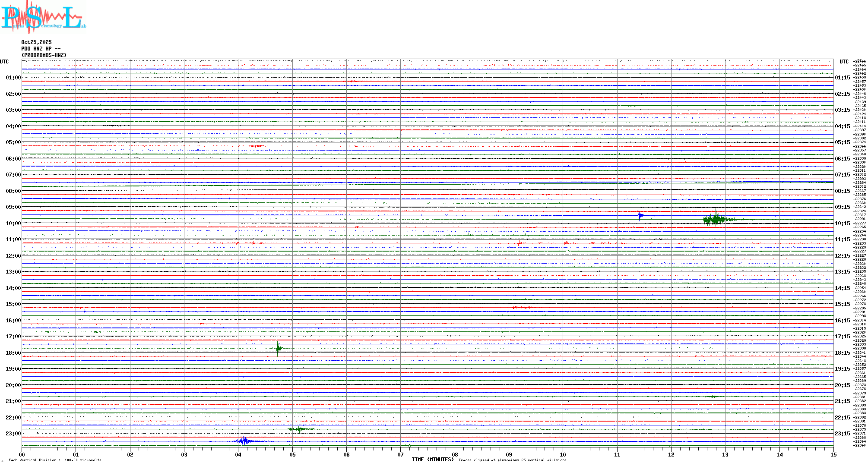Click the blue spike event near minute 11.5
Image resolution: width=868 pixels, height=466 pixels.
point(640,215)
